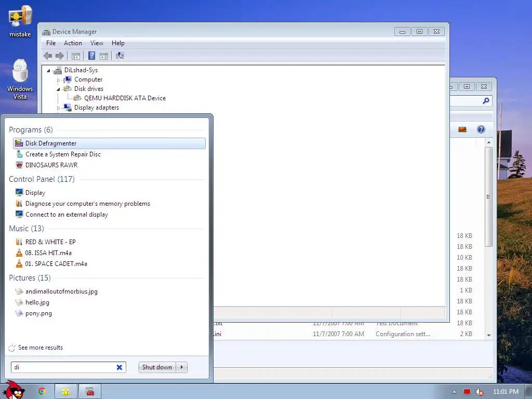Click Explorer's scrollbar down arrow
This screenshot has height=399, width=532.
click(489, 335)
